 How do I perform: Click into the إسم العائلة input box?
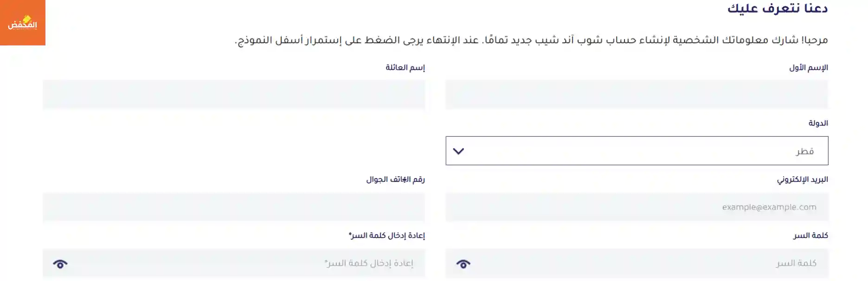tap(234, 95)
